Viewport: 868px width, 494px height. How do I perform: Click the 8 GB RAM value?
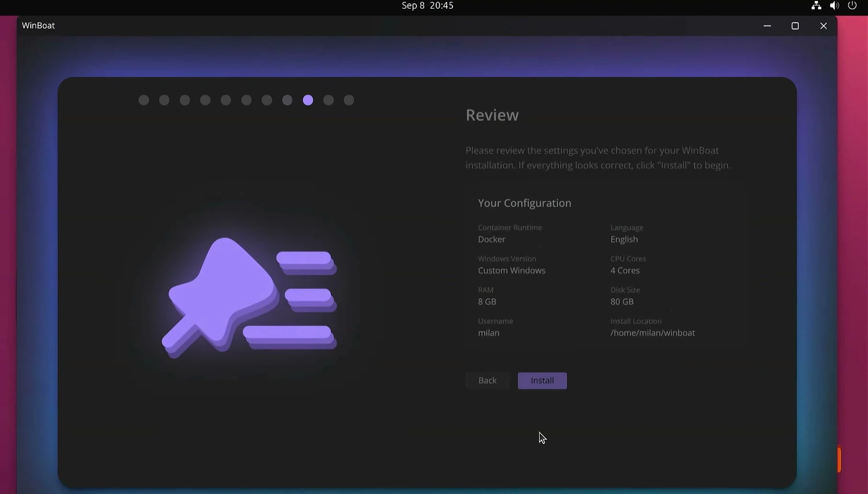487,302
